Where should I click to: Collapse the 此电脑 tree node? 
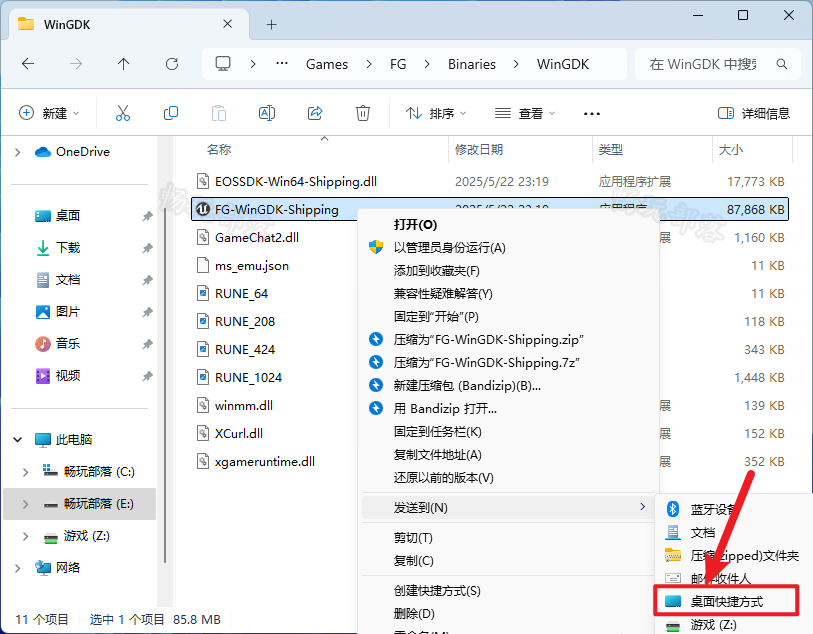coord(18,440)
